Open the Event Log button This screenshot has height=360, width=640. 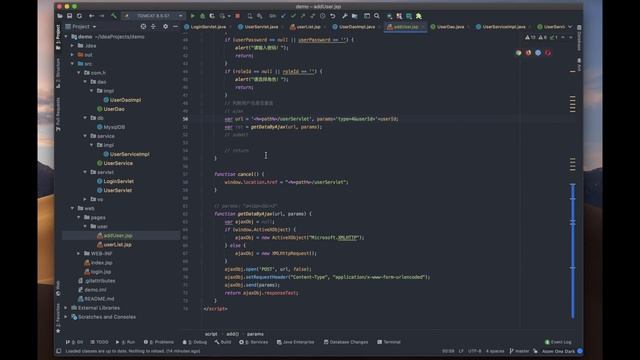pyautogui.click(x=558, y=342)
